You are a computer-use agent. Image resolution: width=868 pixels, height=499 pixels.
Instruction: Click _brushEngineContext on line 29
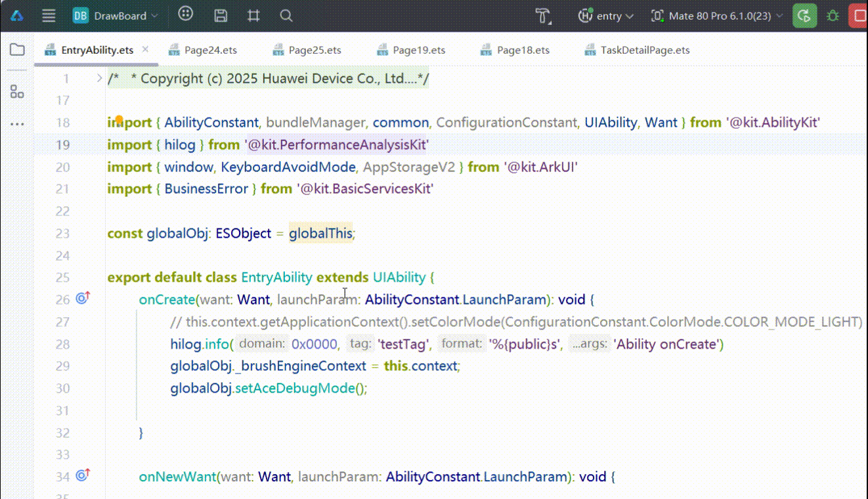(300, 366)
